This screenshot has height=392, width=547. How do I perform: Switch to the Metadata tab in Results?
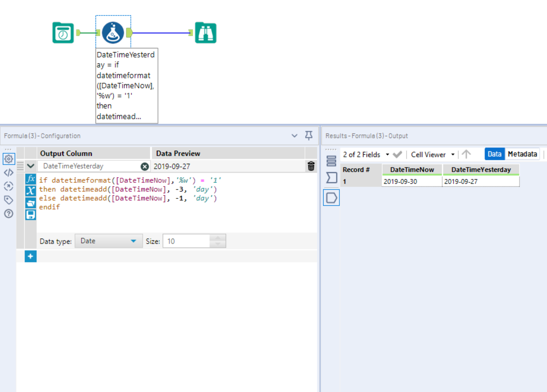click(522, 154)
